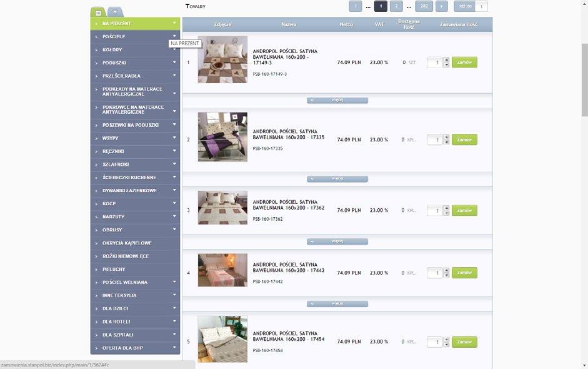588x369 pixels.
Task: Jump to last page 282
Action: pos(424,6)
